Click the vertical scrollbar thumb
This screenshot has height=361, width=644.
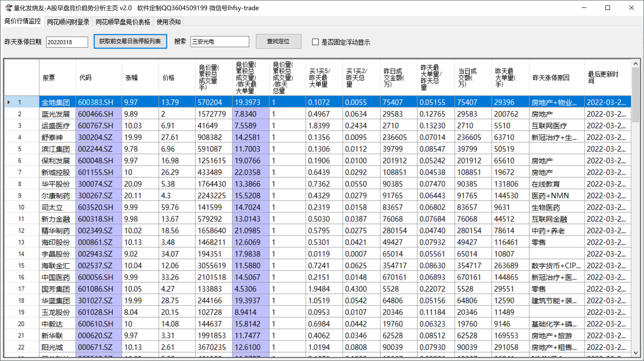coord(635,95)
